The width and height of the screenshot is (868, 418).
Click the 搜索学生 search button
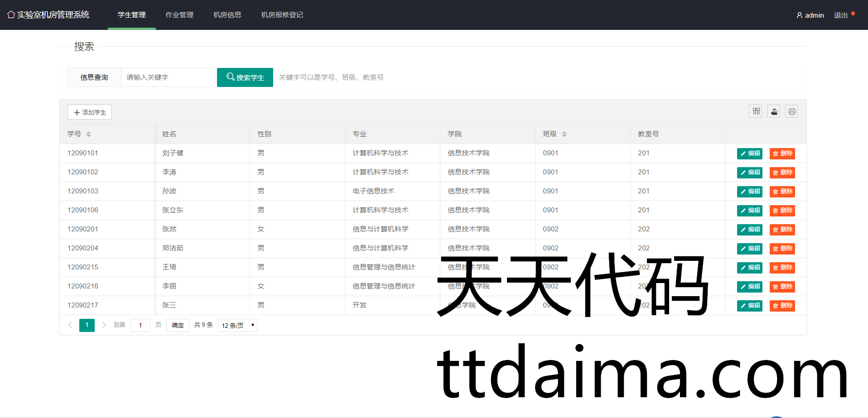pos(245,77)
